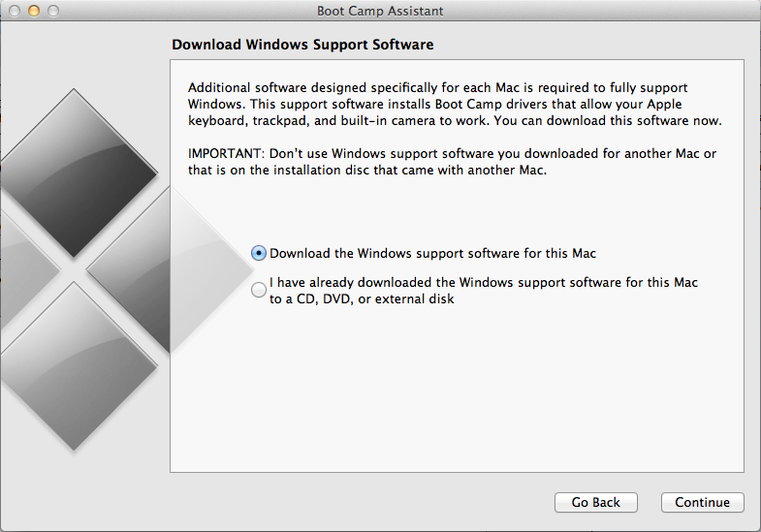Go Back to the previous step
Viewport: 761px width, 532px height.
point(596,502)
